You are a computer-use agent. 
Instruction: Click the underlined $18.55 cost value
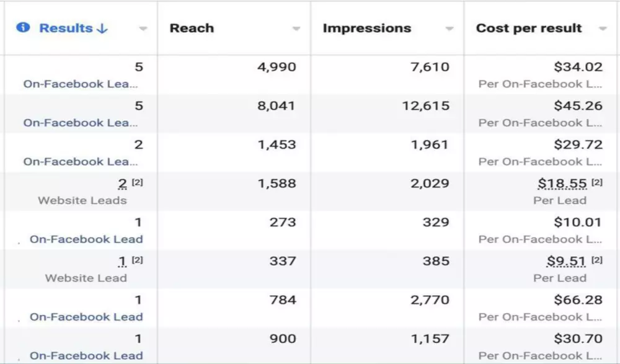[x=562, y=184]
